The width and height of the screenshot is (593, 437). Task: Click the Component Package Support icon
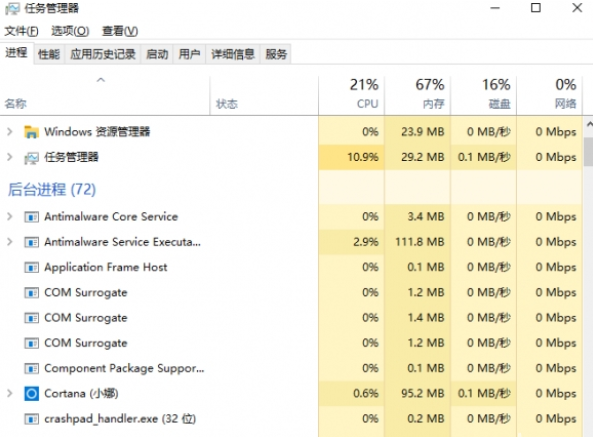click(31, 369)
